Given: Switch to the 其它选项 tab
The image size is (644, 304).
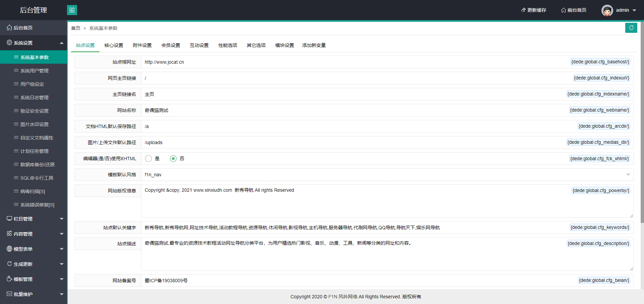Looking at the screenshot, I should [256, 45].
